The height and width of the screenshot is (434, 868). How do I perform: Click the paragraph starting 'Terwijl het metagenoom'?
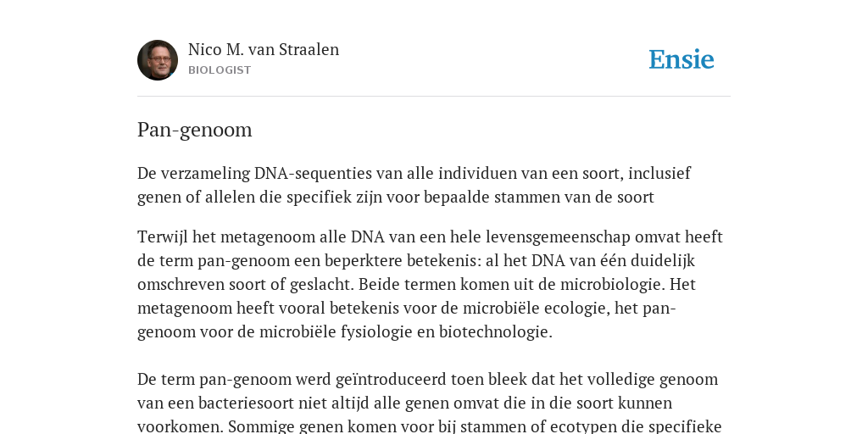(x=430, y=284)
